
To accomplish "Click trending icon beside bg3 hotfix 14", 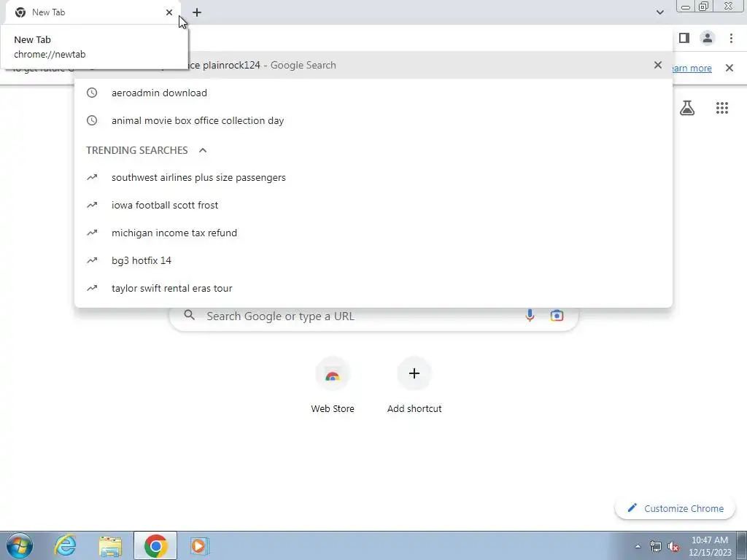I will click(x=92, y=260).
